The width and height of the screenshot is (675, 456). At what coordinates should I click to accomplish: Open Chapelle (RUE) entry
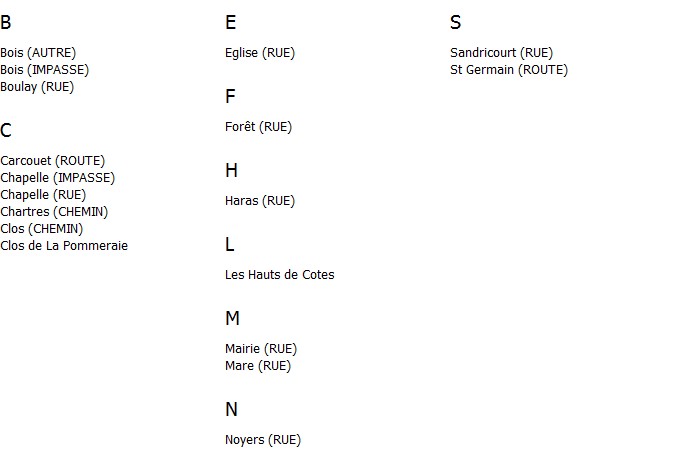(x=43, y=195)
